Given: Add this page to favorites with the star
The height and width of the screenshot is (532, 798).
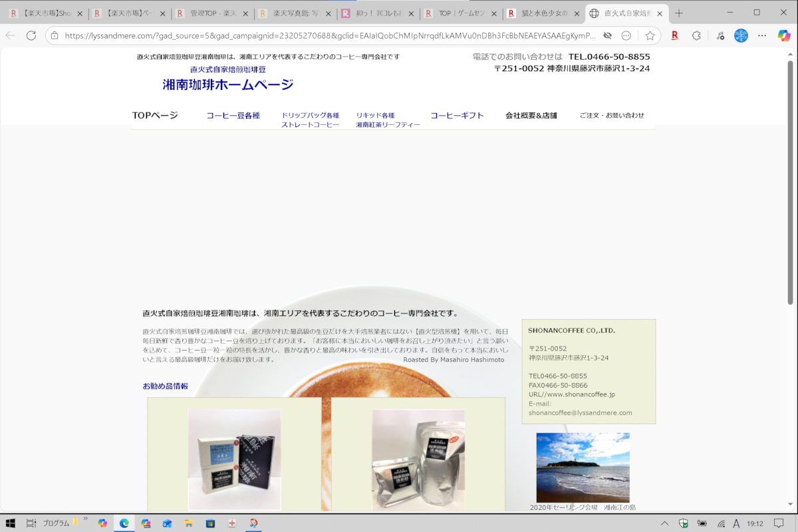Looking at the screenshot, I should coord(650,36).
